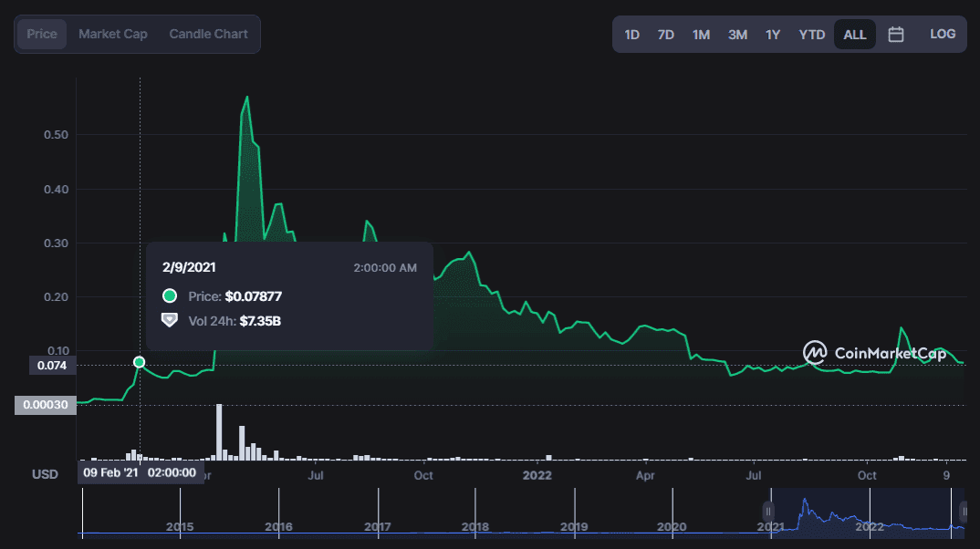Click the tallest volume bar in chart

[219, 432]
